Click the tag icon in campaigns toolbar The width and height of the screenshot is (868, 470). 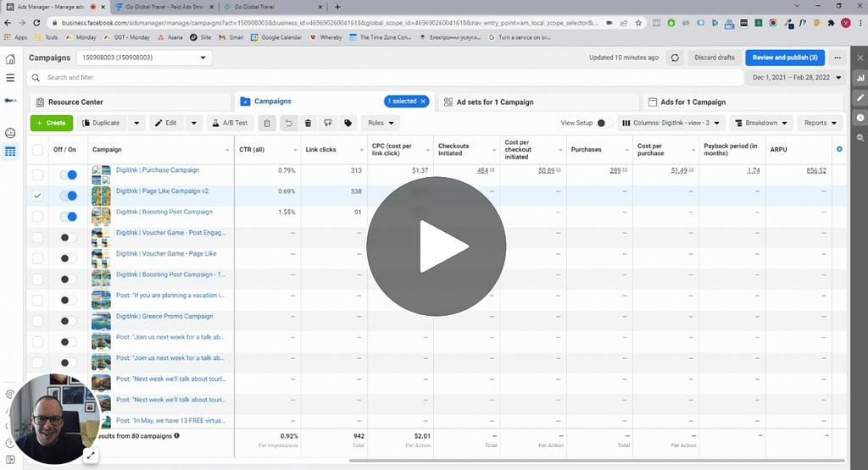pos(348,123)
